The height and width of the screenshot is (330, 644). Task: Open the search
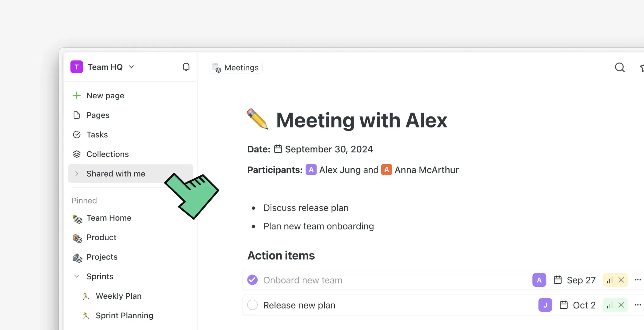point(620,67)
